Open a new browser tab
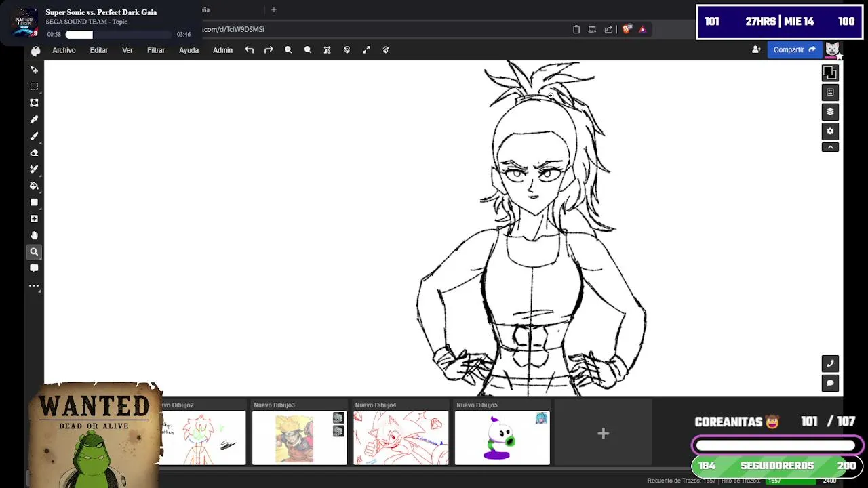The height and width of the screenshot is (488, 868). click(274, 9)
